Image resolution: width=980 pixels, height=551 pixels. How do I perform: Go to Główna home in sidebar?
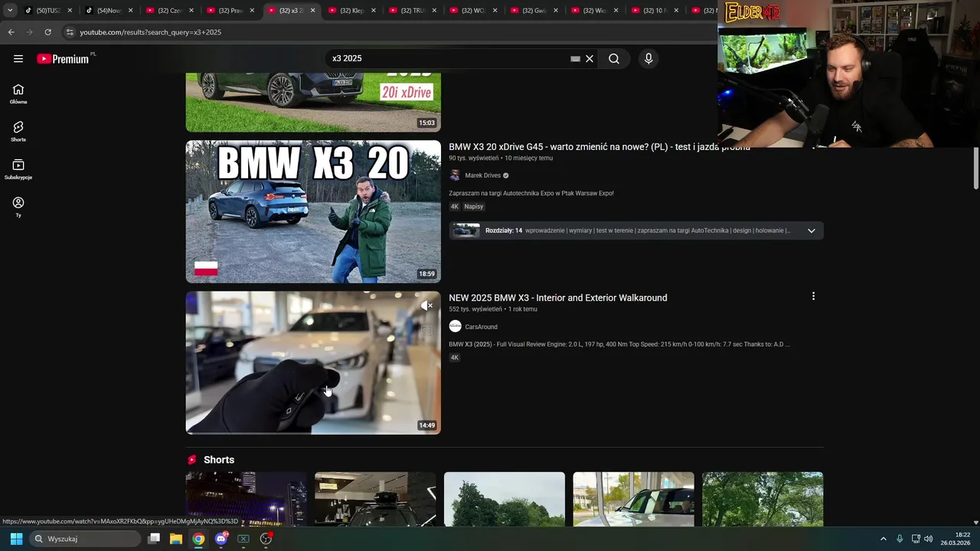(18, 93)
